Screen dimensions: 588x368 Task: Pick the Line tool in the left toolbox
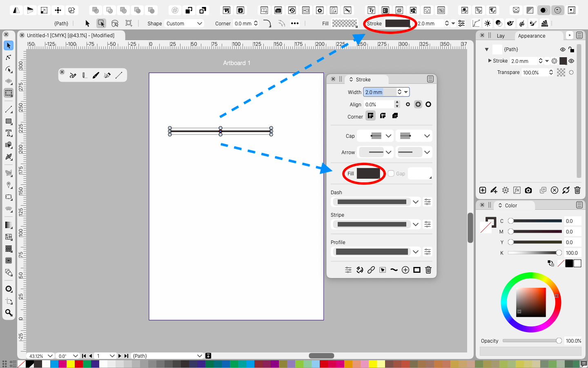pos(9,110)
